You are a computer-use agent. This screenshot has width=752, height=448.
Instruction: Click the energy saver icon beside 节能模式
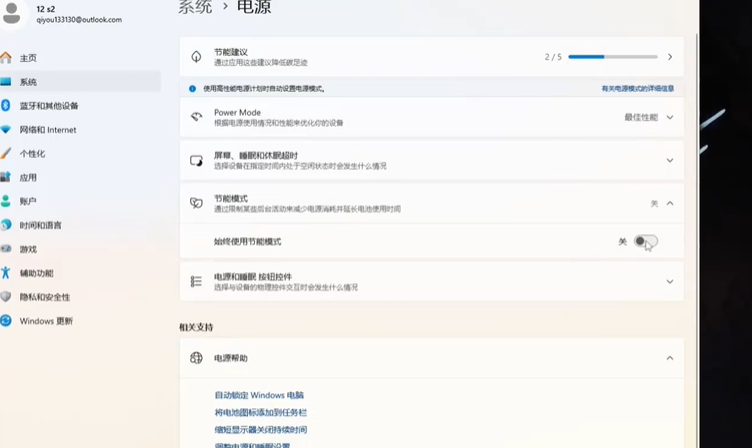(196, 203)
